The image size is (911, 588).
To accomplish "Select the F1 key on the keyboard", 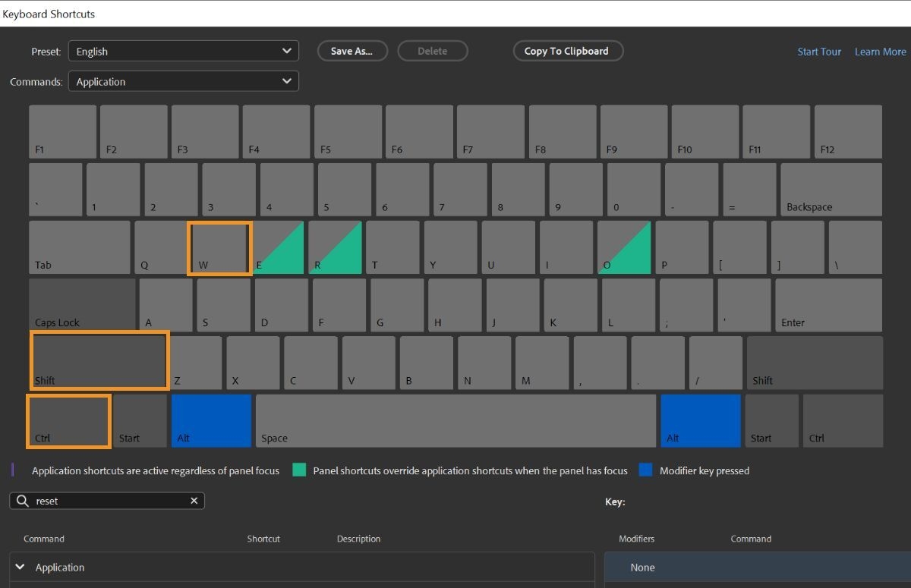I will [62, 130].
